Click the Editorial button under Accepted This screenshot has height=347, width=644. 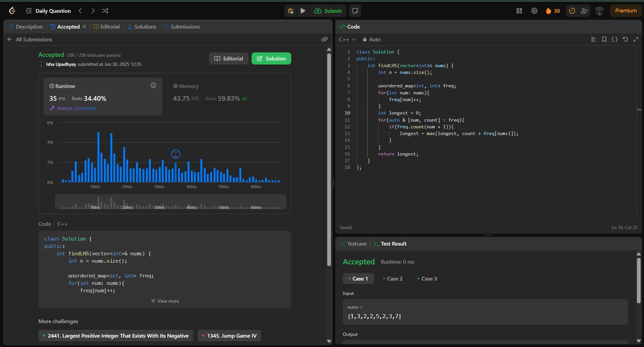229,58
